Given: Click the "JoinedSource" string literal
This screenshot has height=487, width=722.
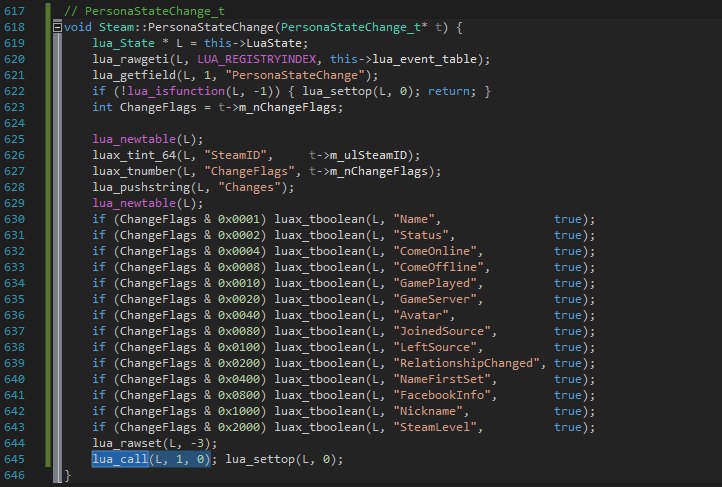Looking at the screenshot, I should point(442,331).
